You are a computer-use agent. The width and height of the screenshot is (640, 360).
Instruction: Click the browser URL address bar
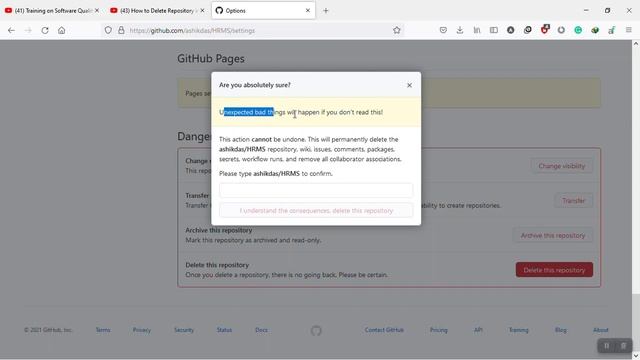point(253,30)
